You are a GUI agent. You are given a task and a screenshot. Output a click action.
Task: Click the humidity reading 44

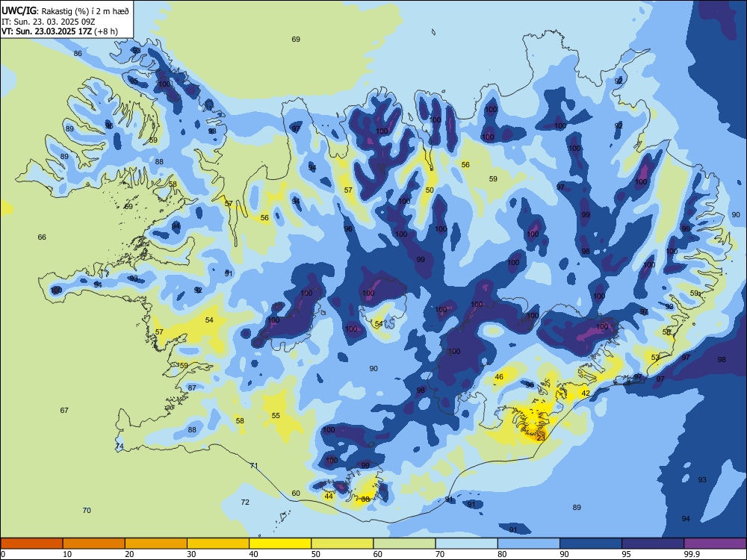pyautogui.click(x=329, y=497)
